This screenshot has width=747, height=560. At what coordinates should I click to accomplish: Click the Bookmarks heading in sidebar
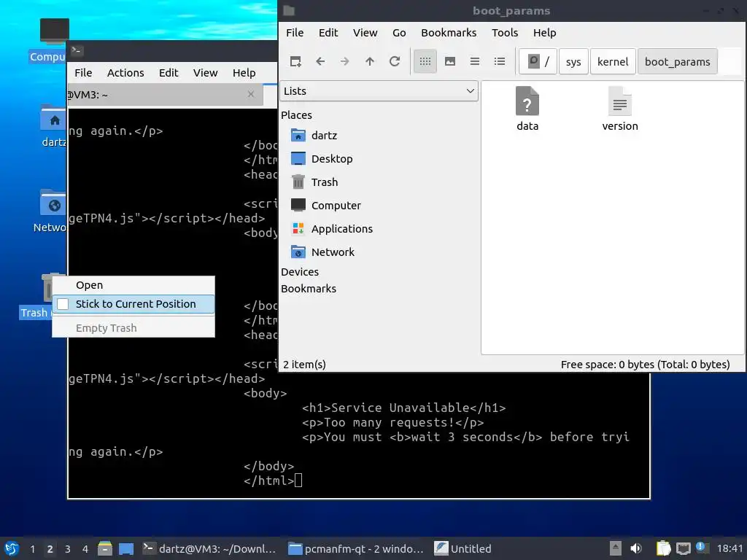point(309,289)
